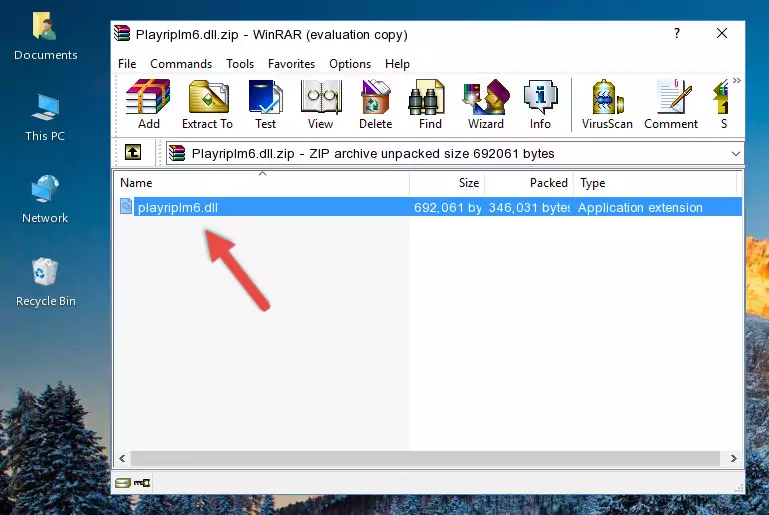Select the This PC desktop icon
This screenshot has height=515, width=769.
pos(45,118)
